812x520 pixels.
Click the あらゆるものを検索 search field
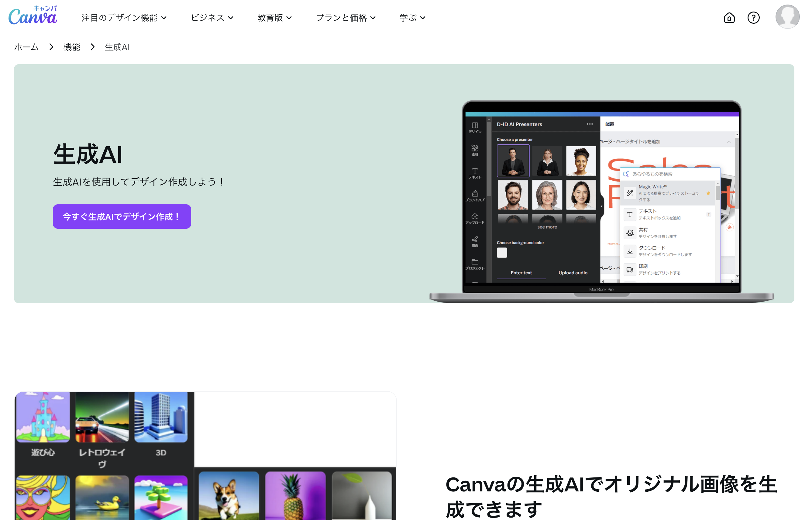tap(670, 174)
